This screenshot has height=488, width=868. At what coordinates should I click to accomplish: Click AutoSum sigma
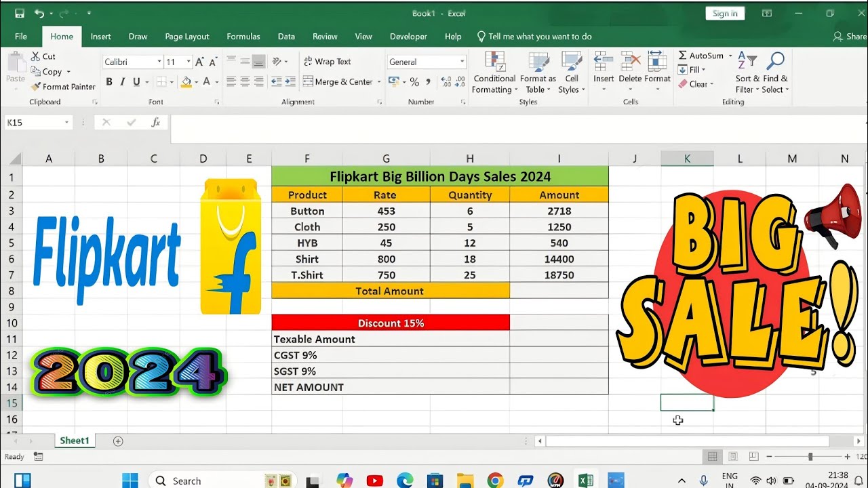click(x=701, y=56)
